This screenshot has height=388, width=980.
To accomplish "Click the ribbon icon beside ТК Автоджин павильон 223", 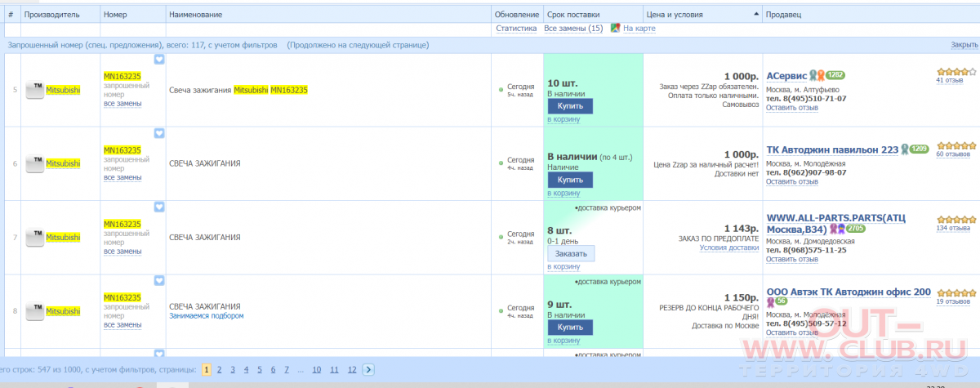I will (905, 149).
